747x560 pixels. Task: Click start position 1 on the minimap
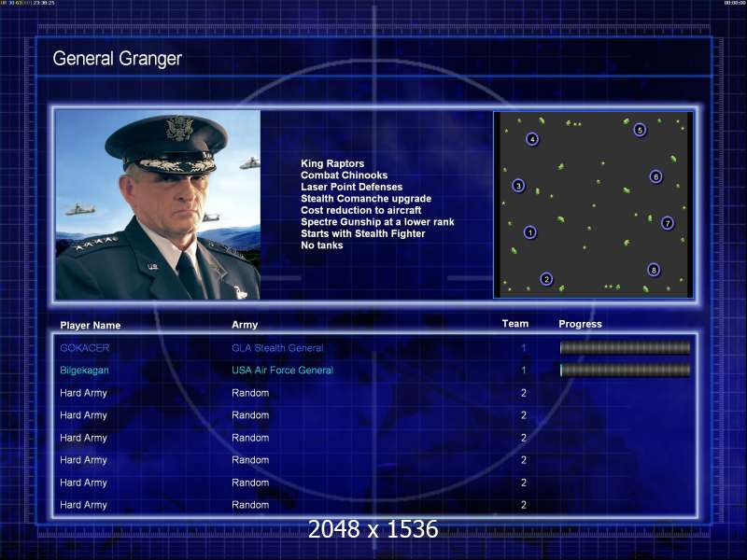(529, 232)
